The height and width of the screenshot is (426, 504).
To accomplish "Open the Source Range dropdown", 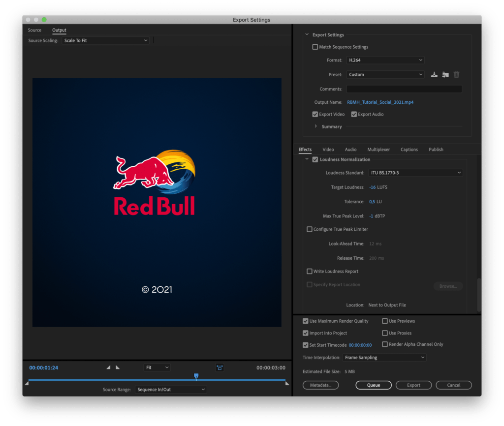I will (171, 390).
